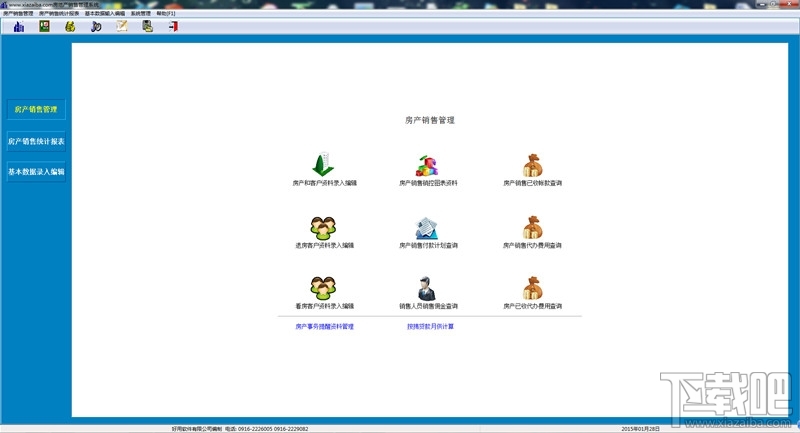The height and width of the screenshot is (433, 800).
Task: Open 销售人员销售佣金查询 businessman icon
Action: [x=427, y=288]
